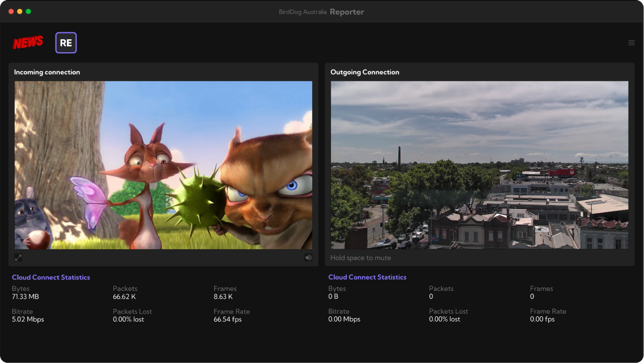Click the outgoing connection video preview
This screenshot has height=363, width=644.
[479, 165]
